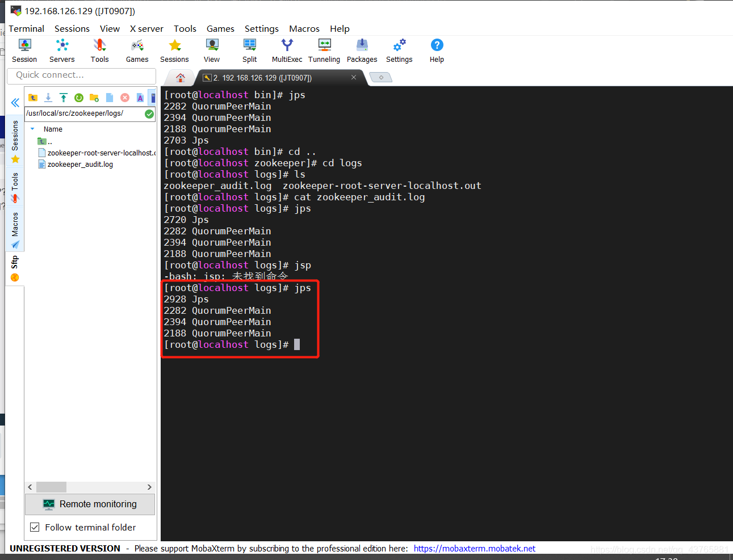Refresh the SFTP folder listing
The image size is (733, 560).
(79, 98)
